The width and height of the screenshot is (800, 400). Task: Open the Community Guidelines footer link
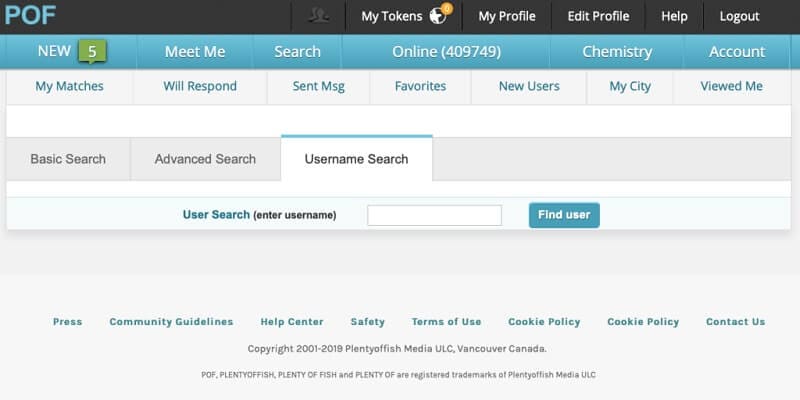click(171, 322)
